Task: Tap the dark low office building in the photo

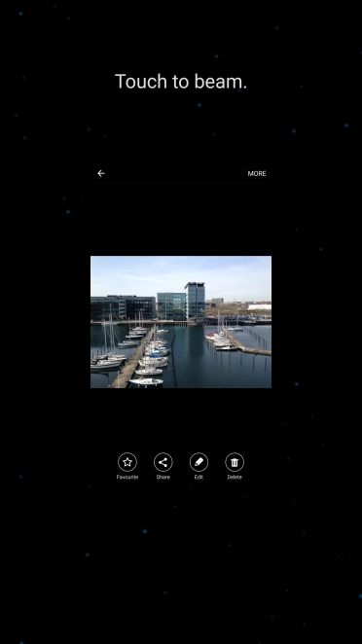Action: click(x=124, y=307)
